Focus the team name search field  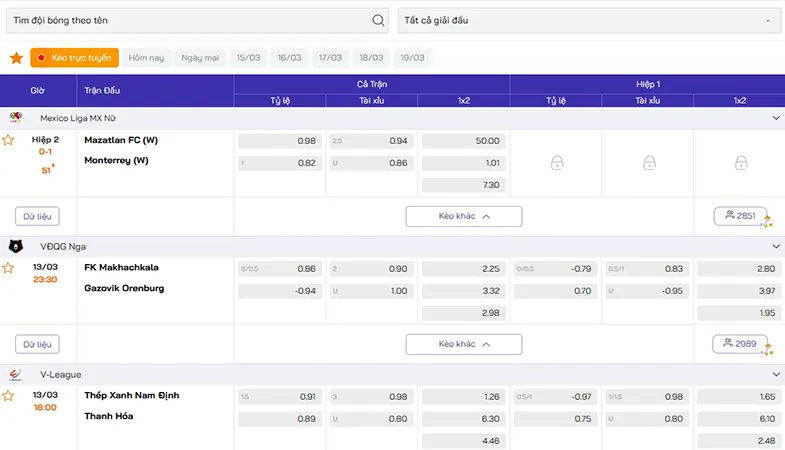pos(197,21)
